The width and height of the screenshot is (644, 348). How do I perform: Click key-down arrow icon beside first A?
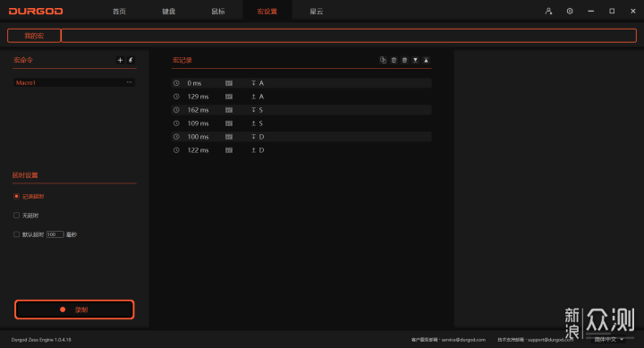tap(253, 83)
